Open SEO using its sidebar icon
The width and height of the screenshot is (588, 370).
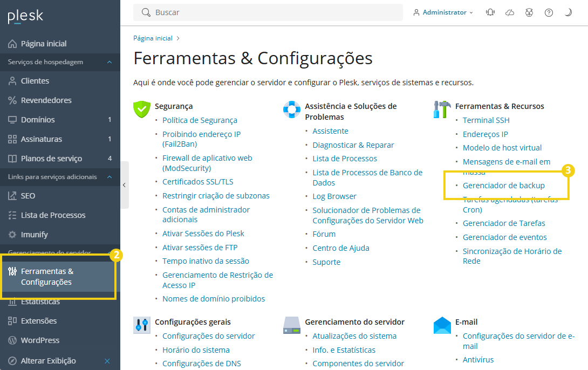(x=12, y=195)
